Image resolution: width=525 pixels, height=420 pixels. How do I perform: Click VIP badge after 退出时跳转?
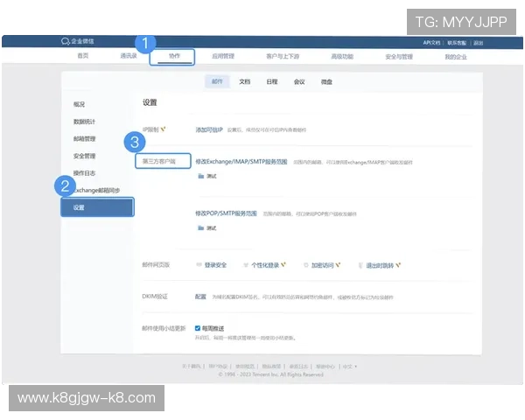pyautogui.click(x=398, y=265)
